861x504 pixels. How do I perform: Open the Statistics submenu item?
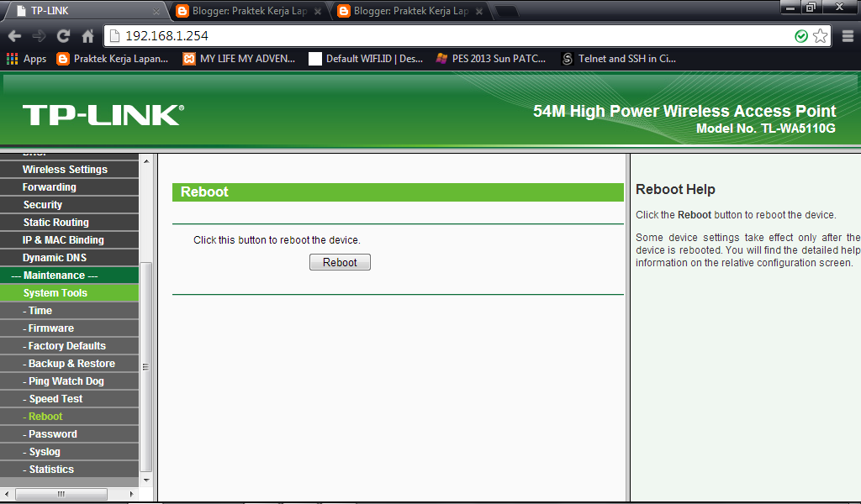pos(69,469)
